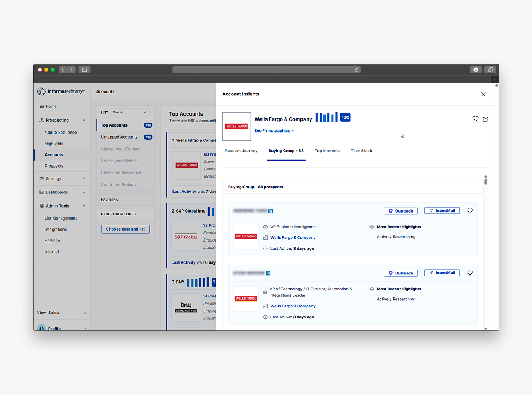Click LinkedIn icon of second prospect

[x=268, y=273]
